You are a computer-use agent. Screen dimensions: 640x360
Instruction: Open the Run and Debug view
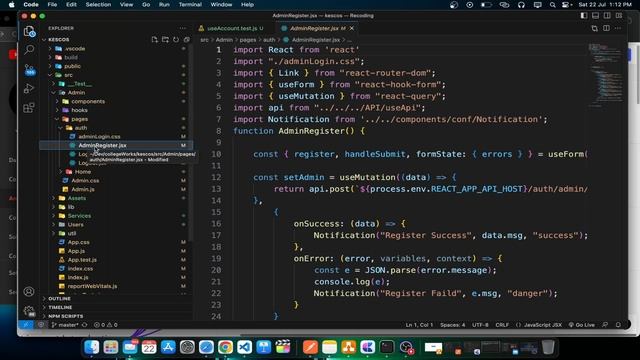29,89
